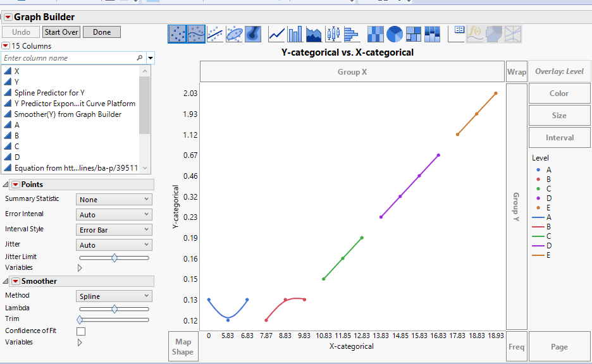This screenshot has height=364, width=592.
Task: Choose the Treemap icon
Action: click(x=414, y=34)
